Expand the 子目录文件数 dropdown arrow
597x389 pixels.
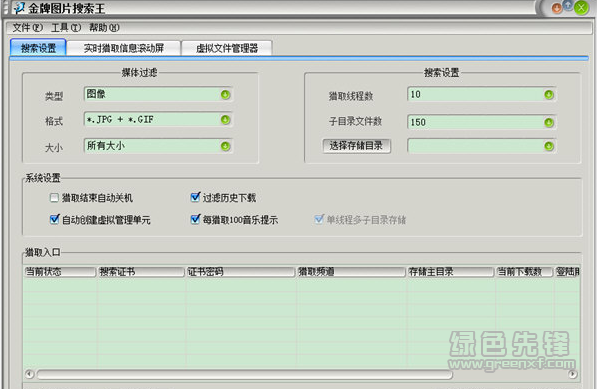pos(549,122)
